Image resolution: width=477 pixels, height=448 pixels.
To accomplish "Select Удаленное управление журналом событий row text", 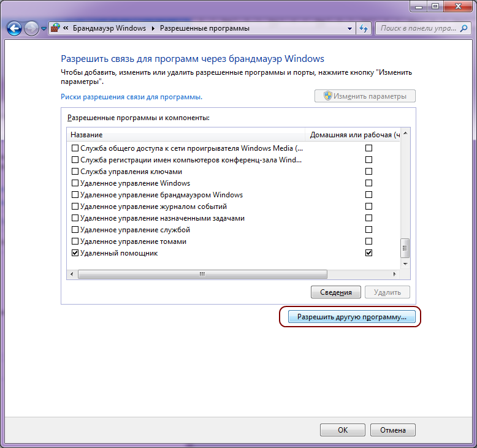I will tap(154, 207).
